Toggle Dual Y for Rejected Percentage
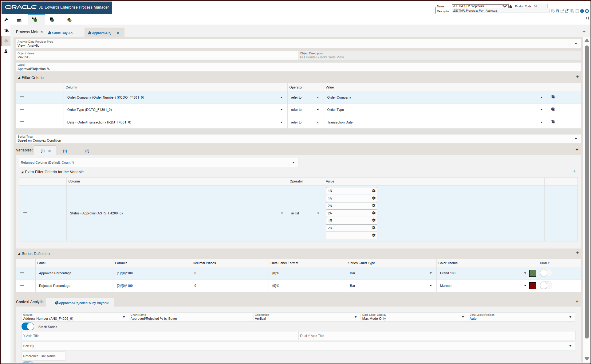This screenshot has height=364, width=591. [x=546, y=286]
